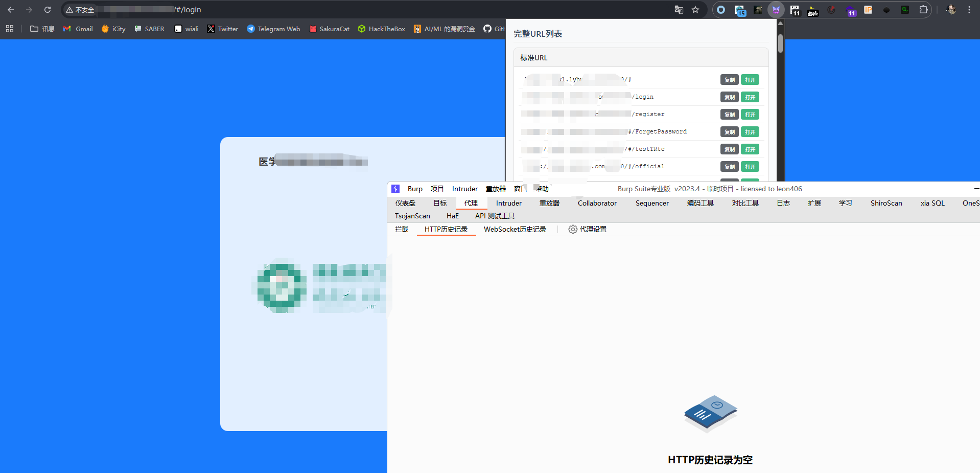Open the Chrome three-dot menu
The width and height of the screenshot is (980, 473).
(x=969, y=10)
